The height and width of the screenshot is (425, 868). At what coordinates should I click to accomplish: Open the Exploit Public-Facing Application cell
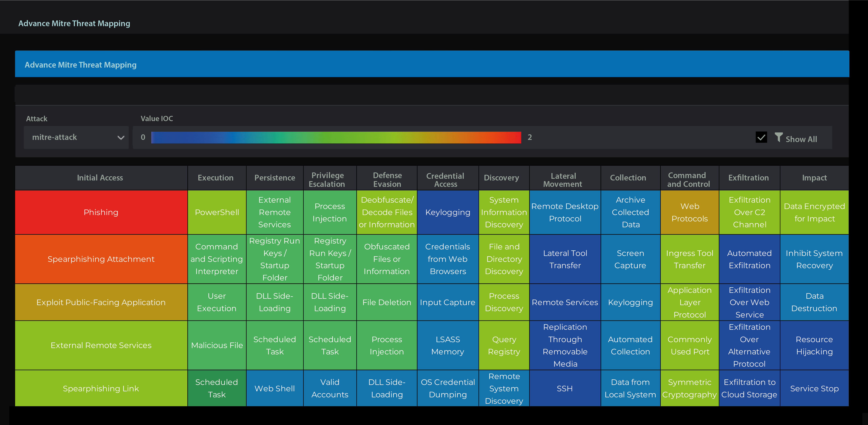101,302
